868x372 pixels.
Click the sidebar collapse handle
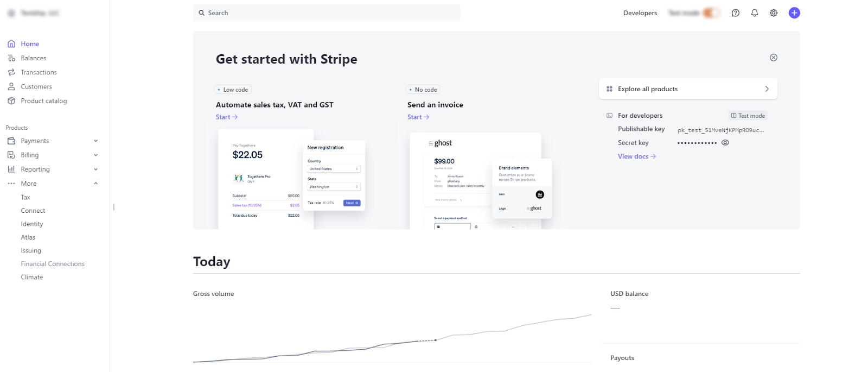[113, 207]
